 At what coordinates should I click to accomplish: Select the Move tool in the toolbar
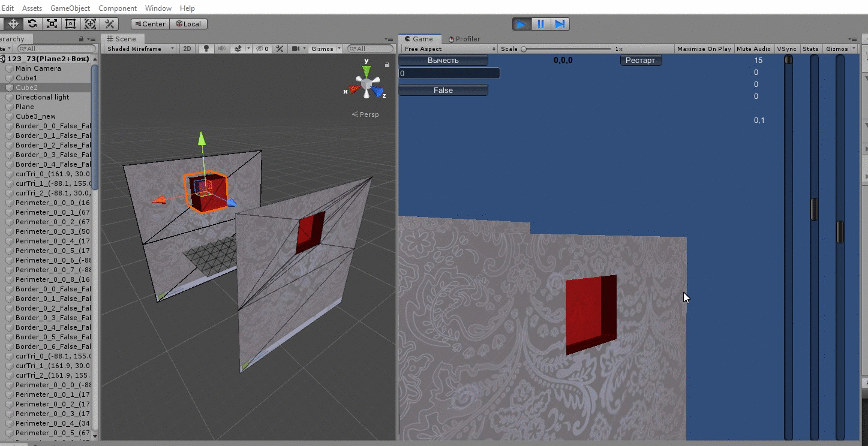pos(13,24)
